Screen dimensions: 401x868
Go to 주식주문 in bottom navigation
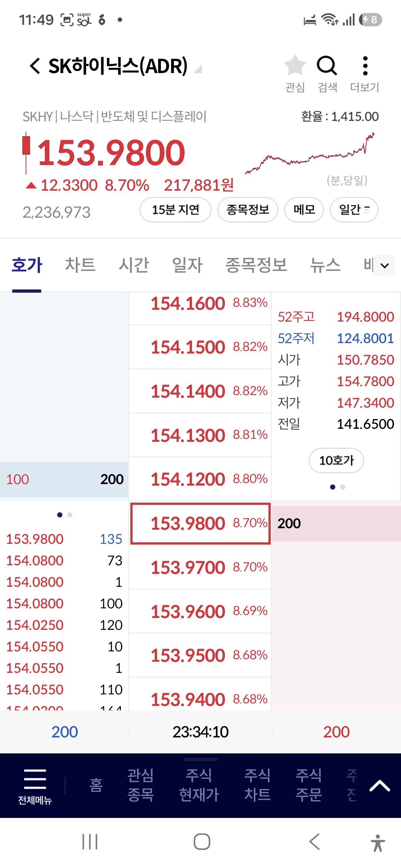tap(309, 785)
